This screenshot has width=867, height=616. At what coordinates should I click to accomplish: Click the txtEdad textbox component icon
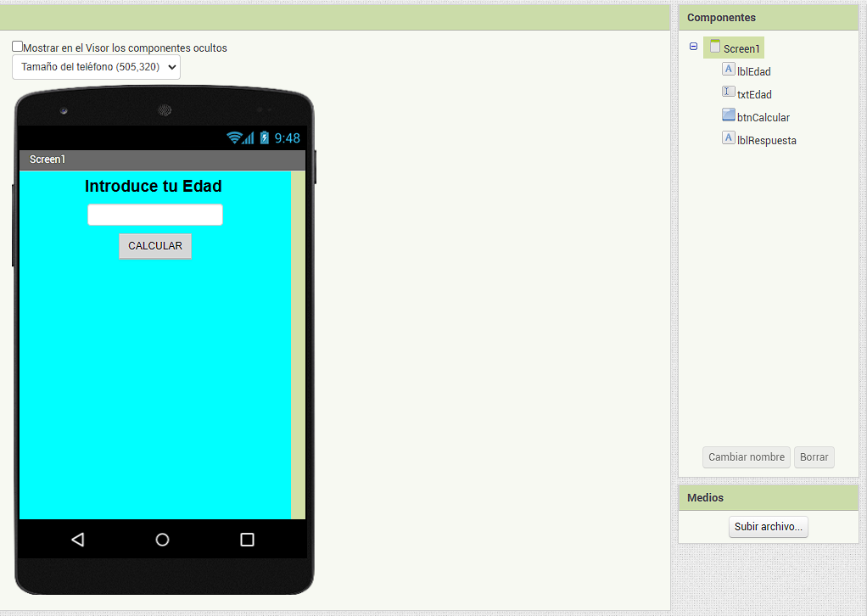pos(728,92)
